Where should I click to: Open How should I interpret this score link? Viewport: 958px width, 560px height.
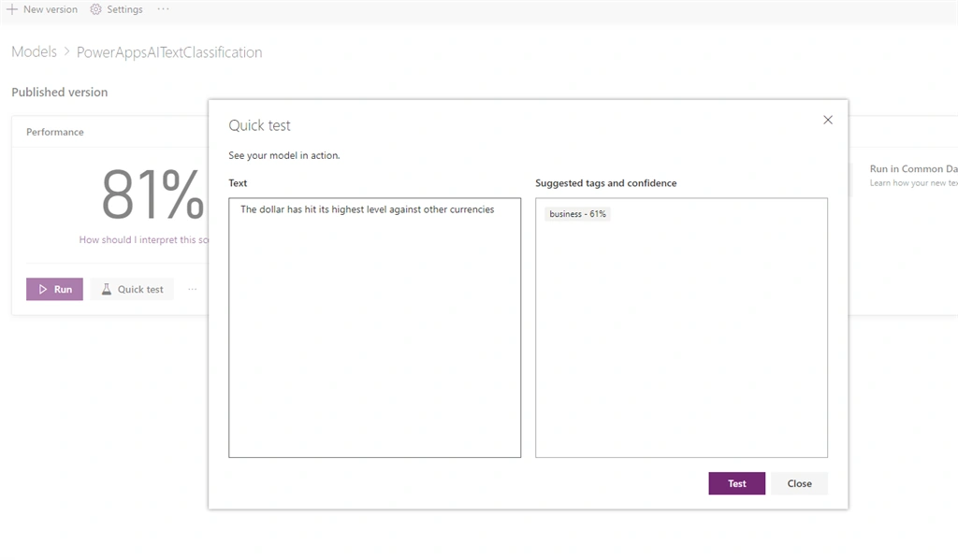[x=143, y=240]
